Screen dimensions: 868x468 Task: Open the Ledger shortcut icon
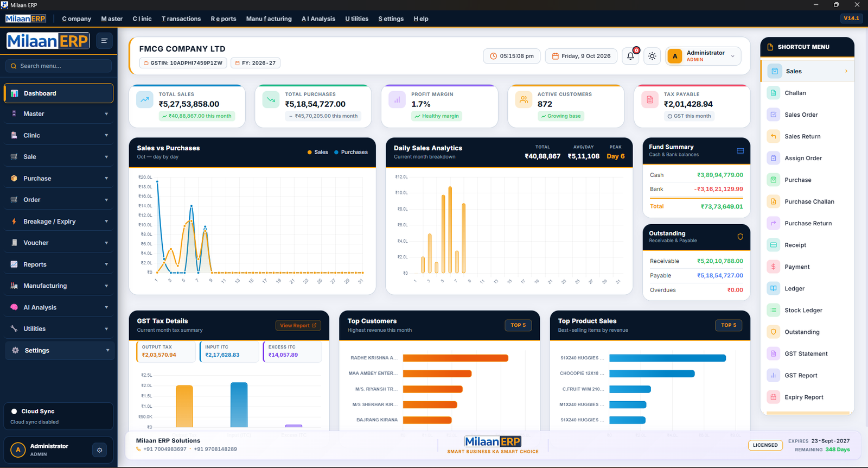pyautogui.click(x=774, y=288)
